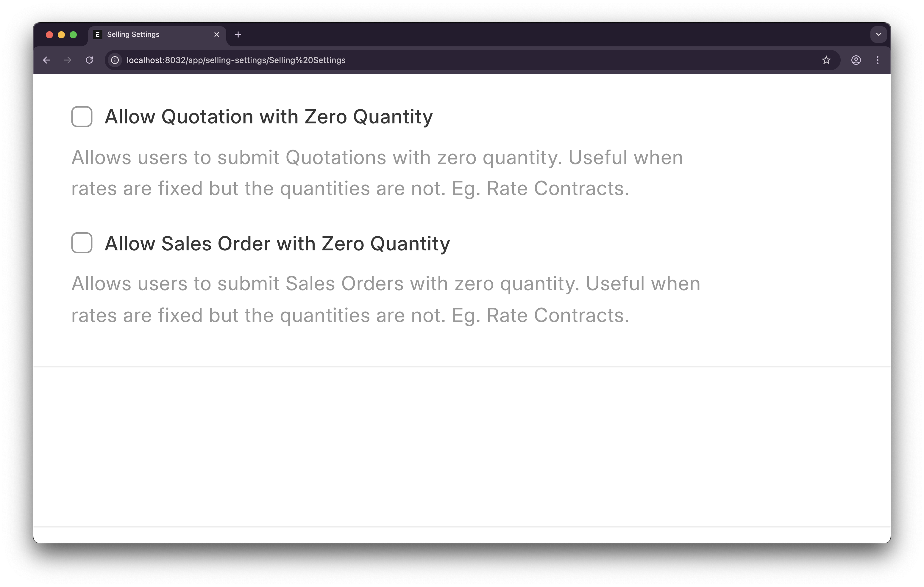Click the green full-screen window button

click(73, 35)
